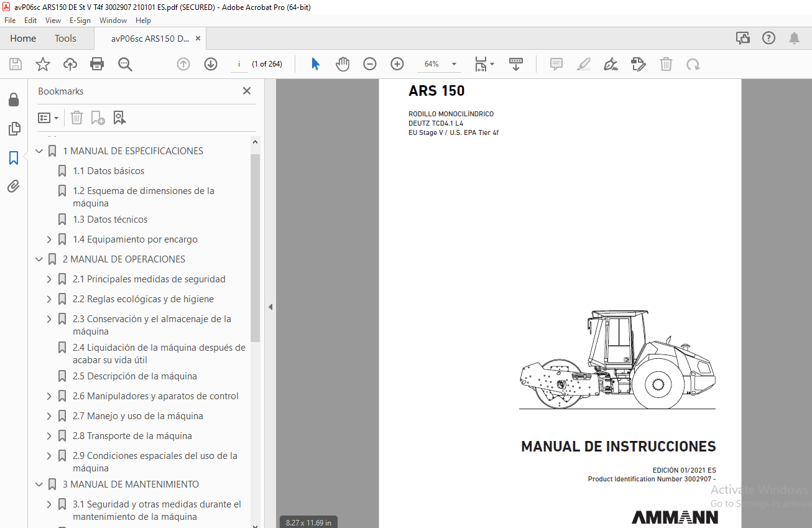Collapse 2 MANUAL DE OPERACIONES bookmark

pyautogui.click(x=39, y=259)
